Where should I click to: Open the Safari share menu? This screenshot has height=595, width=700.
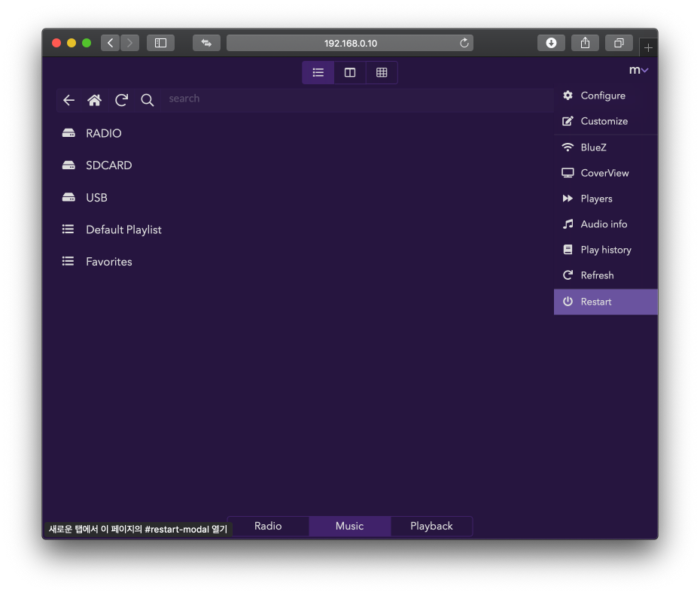coord(586,43)
